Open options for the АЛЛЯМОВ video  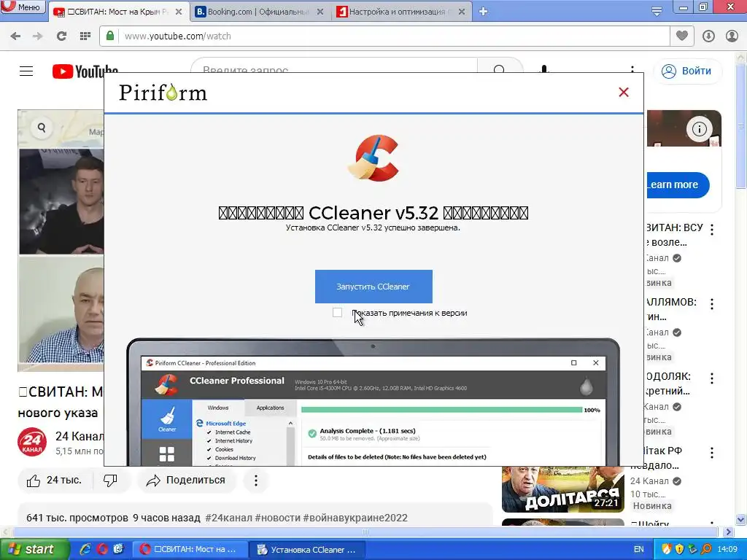[x=712, y=304]
